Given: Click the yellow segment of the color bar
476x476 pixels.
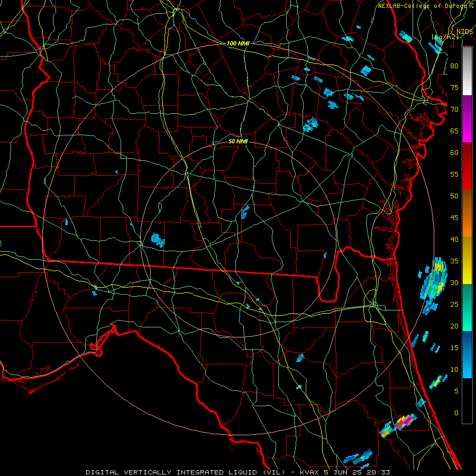Looking at the screenshot, I should point(467,260).
